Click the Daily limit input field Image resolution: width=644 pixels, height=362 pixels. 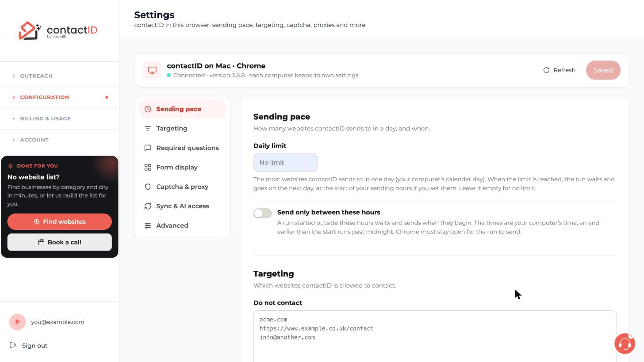click(x=285, y=163)
